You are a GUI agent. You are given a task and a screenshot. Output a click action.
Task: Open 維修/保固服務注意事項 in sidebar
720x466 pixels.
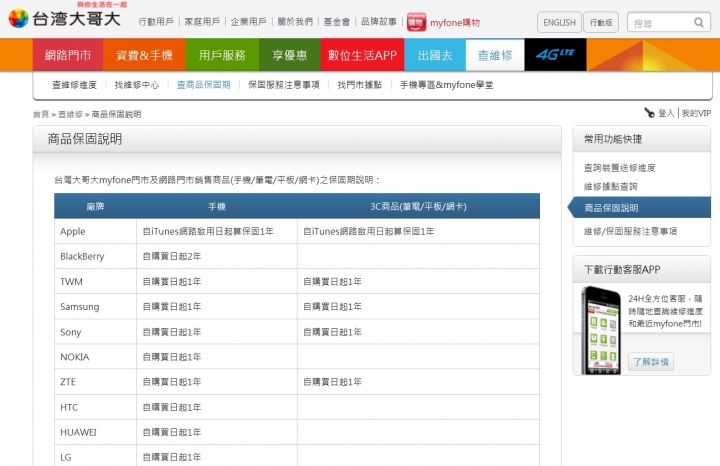coord(630,231)
